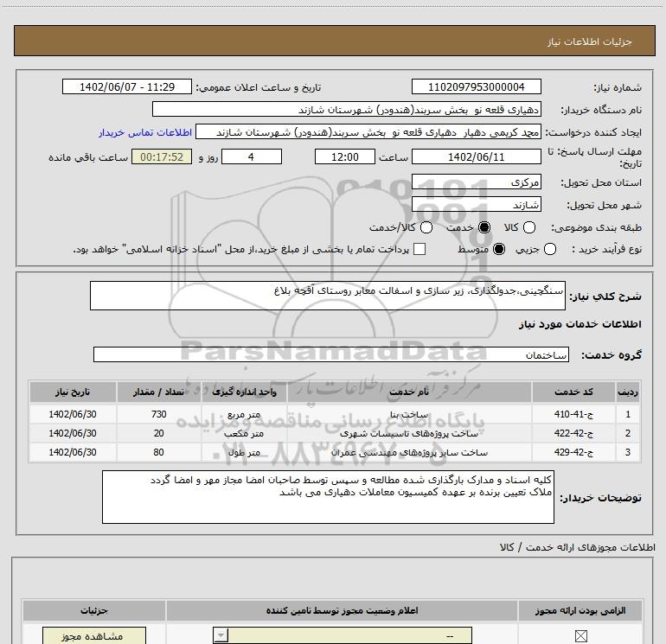666x644 pixels.
Task: Click the quantity cell 80
Action: tap(159, 453)
